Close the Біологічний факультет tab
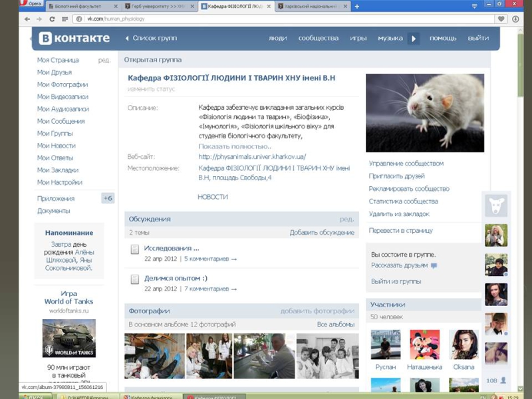 [x=116, y=7]
